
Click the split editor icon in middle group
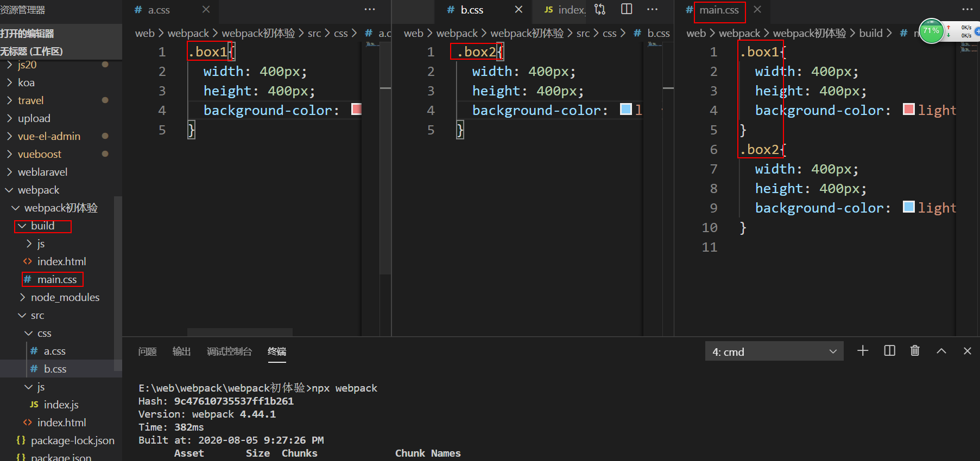tap(627, 9)
